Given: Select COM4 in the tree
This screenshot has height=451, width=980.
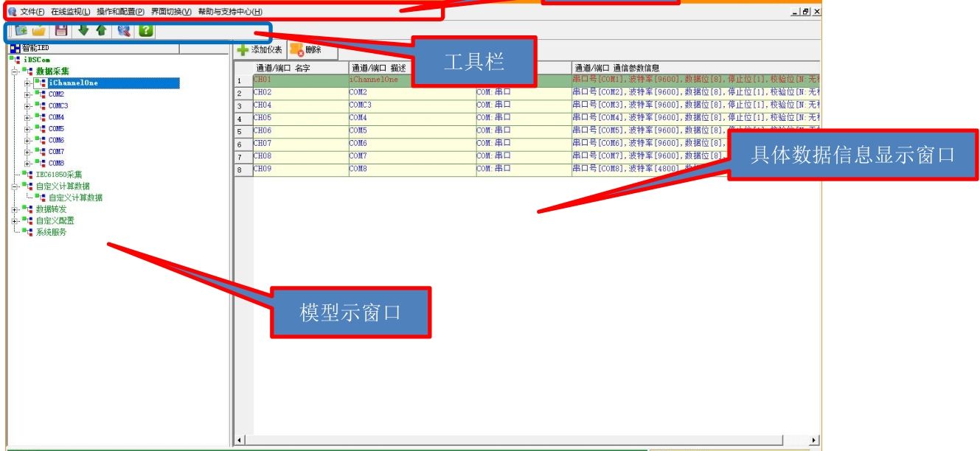Looking at the screenshot, I should click(x=57, y=117).
